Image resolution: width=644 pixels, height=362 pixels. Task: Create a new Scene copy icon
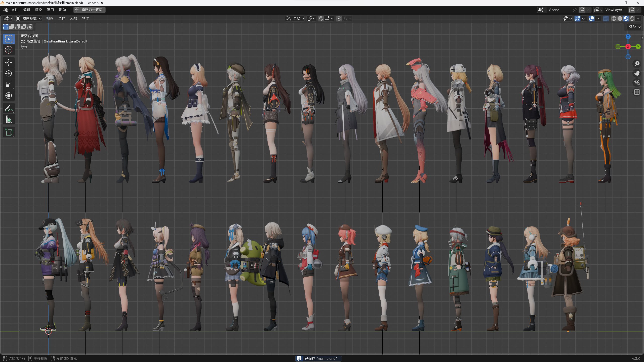click(x=582, y=10)
